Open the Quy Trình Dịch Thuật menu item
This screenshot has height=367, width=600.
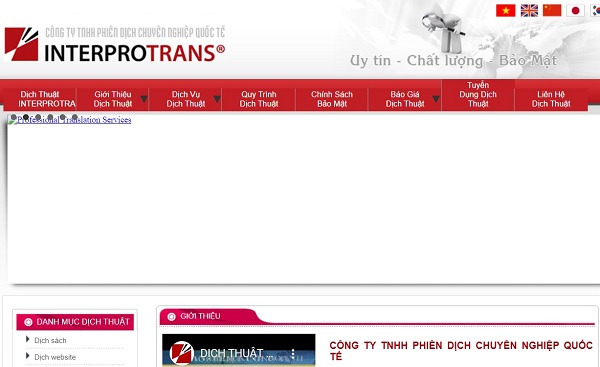pos(259,99)
